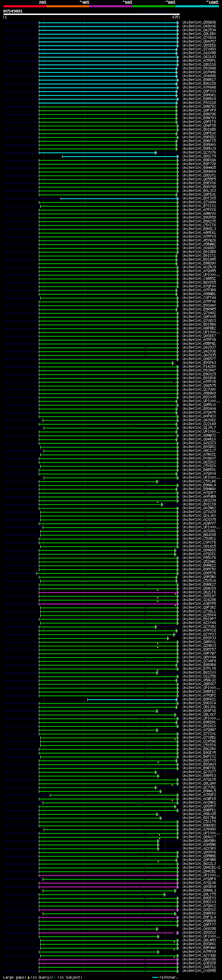Click the 435 query end position label
Screen dimensions: 222x980
point(175,17)
